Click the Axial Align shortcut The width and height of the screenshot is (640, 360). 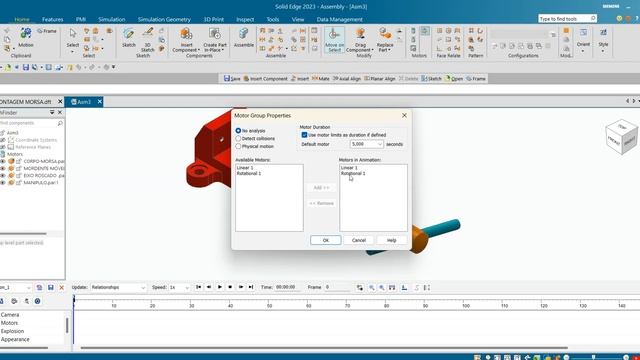[x=347, y=78]
